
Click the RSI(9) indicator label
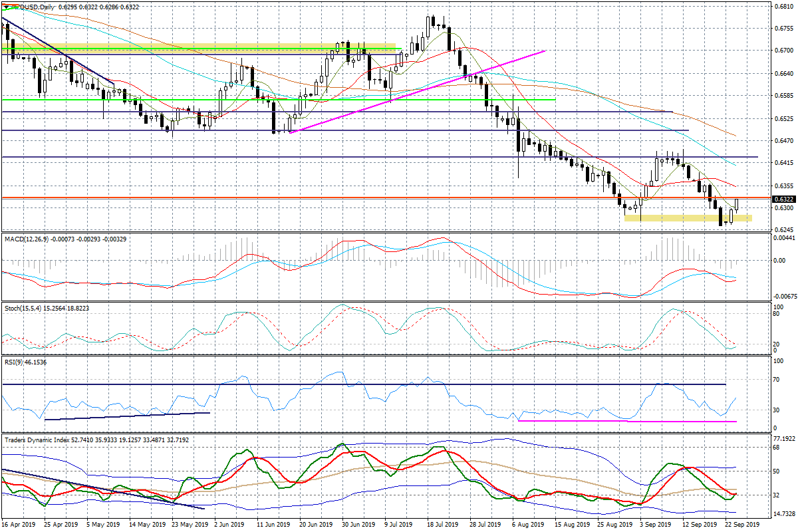coord(13,362)
